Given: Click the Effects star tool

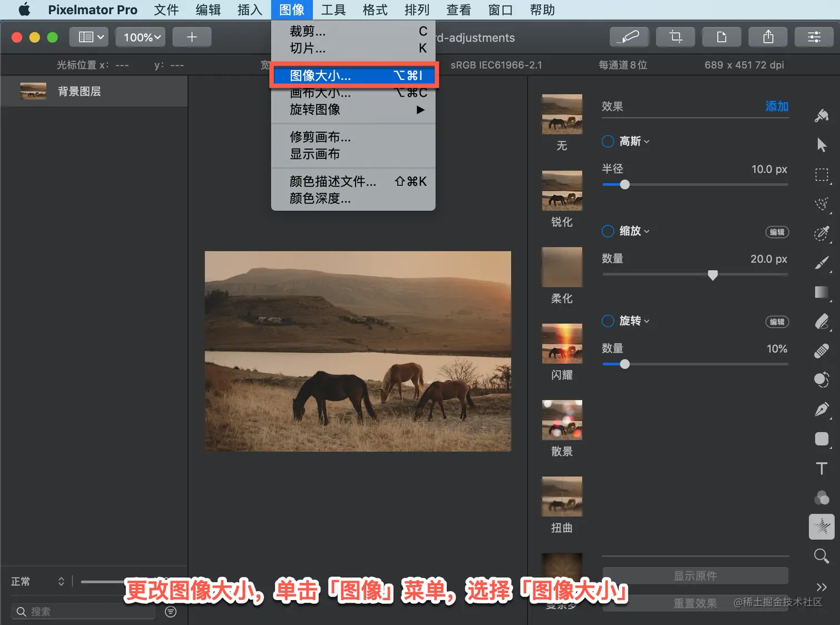Looking at the screenshot, I should pos(822,527).
